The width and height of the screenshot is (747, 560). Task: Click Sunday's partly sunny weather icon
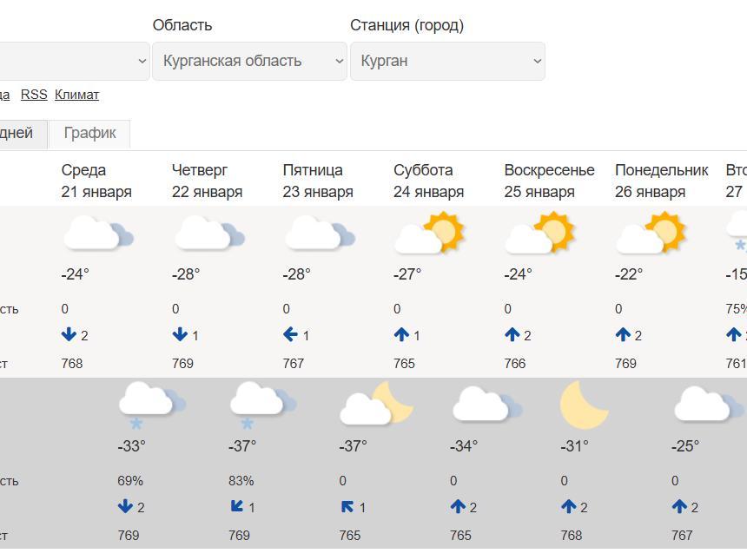pyautogui.click(x=539, y=234)
